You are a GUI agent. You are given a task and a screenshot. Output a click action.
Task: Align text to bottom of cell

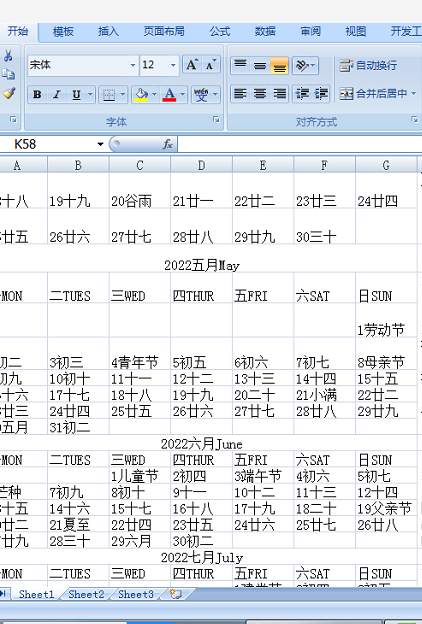pos(279,65)
